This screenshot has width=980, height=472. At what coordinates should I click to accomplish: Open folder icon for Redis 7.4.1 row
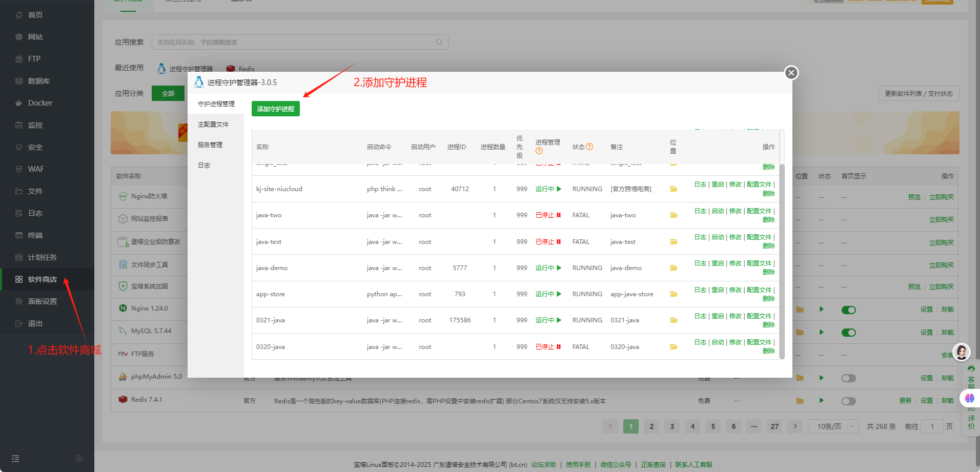[x=800, y=401]
